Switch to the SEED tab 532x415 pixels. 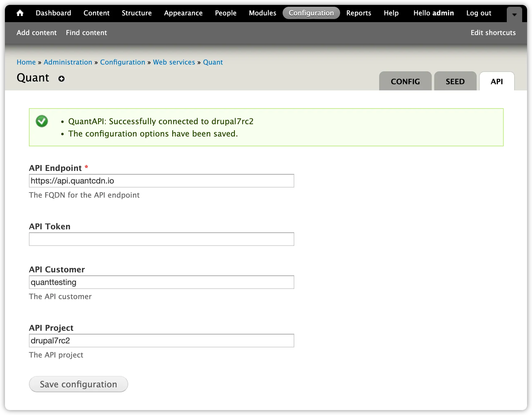[455, 81]
